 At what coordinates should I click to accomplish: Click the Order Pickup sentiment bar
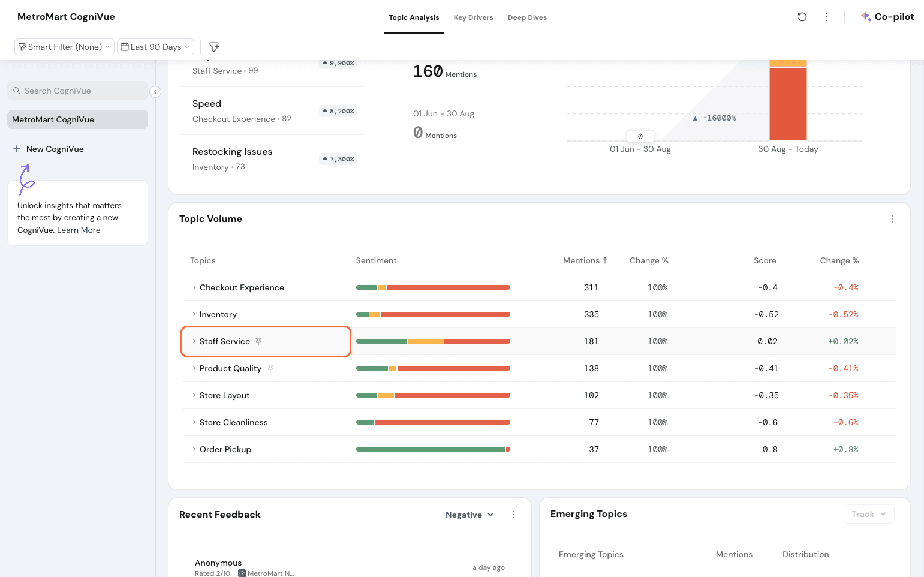(432, 449)
